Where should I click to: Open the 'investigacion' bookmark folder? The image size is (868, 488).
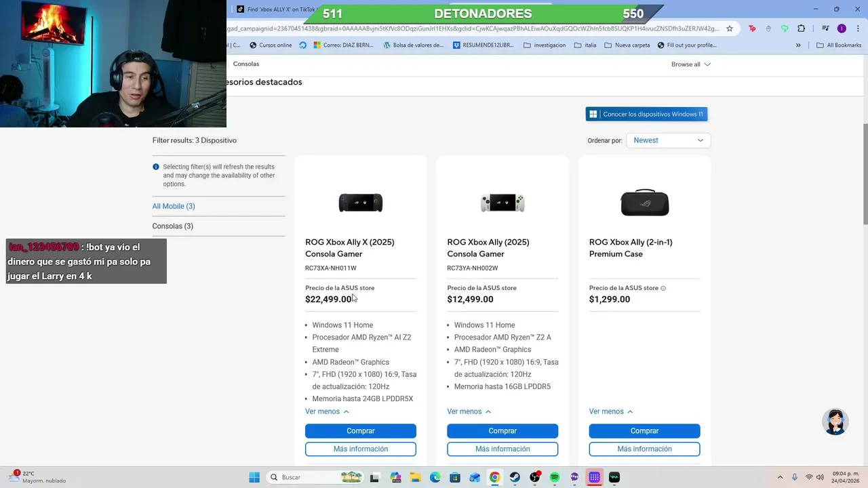pyautogui.click(x=545, y=45)
